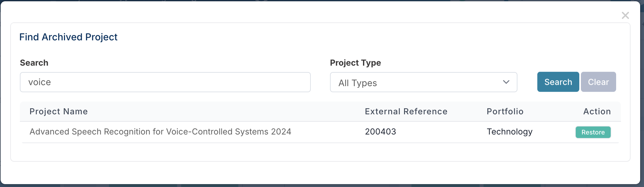The height and width of the screenshot is (187, 644).
Task: Click the Action column header
Action: click(597, 111)
